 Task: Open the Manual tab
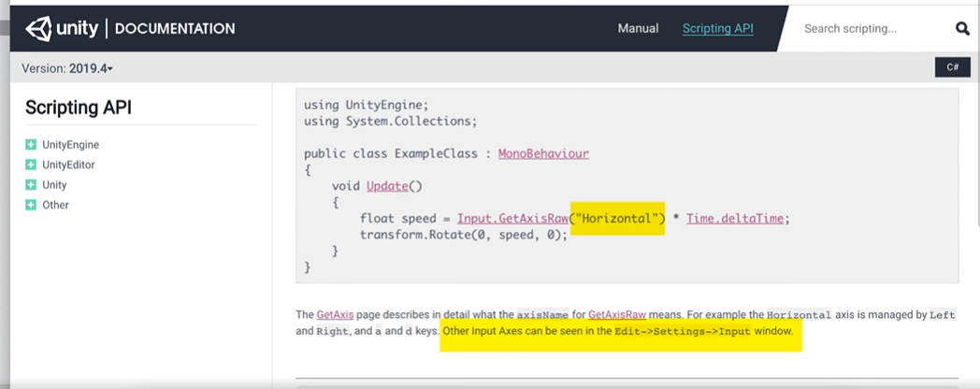(x=638, y=28)
